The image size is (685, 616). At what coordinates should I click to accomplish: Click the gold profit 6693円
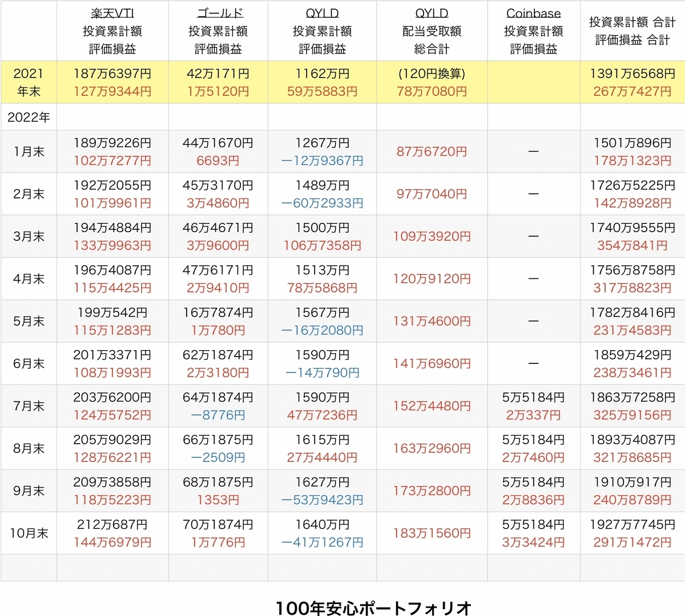218,161
